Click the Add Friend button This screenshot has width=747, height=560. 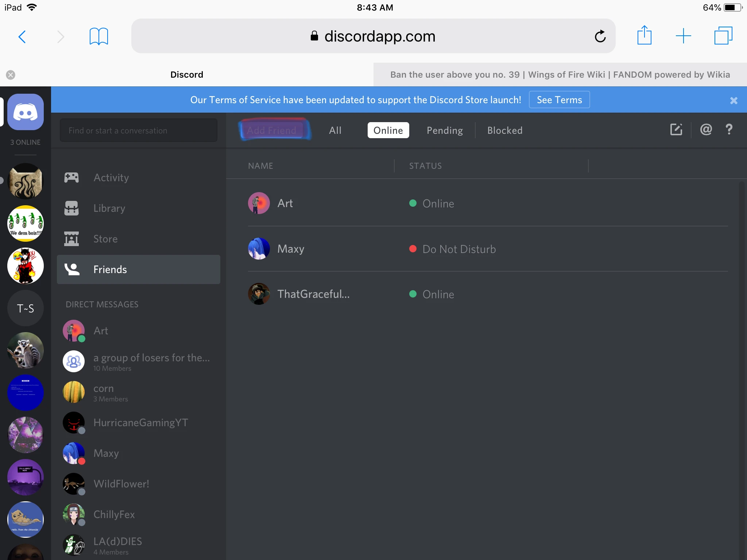[272, 130]
